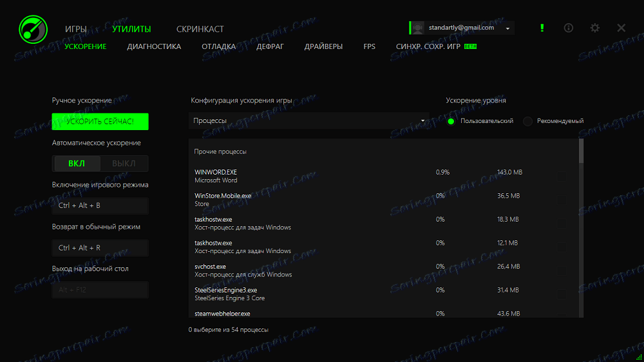Click the Ctrl + Alt + B hotkey field
Image resolution: width=644 pixels, height=362 pixels.
tap(100, 205)
